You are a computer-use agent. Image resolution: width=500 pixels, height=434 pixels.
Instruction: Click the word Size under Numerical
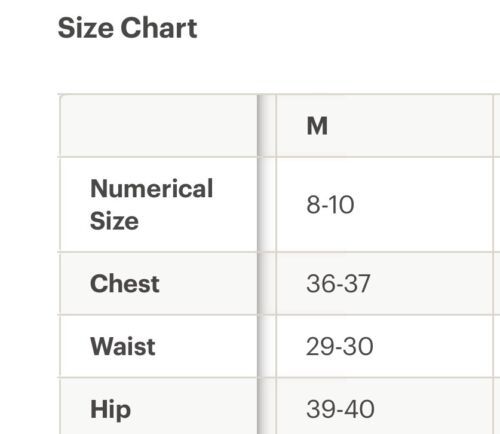[x=114, y=221]
